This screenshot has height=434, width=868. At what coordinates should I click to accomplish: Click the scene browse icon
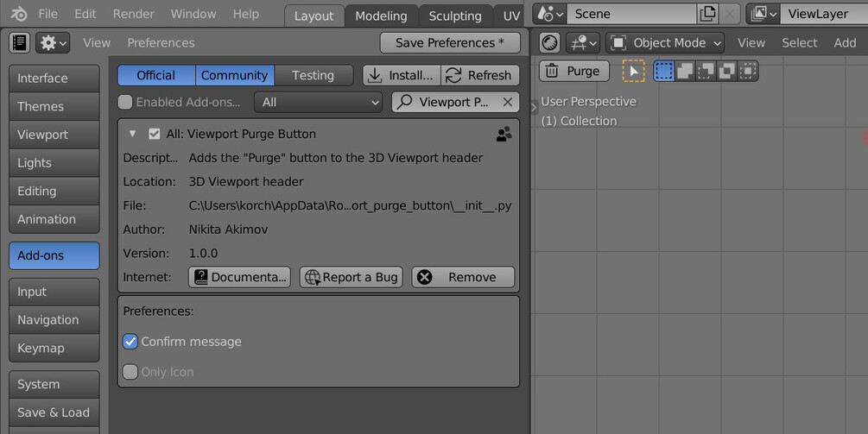click(550, 14)
